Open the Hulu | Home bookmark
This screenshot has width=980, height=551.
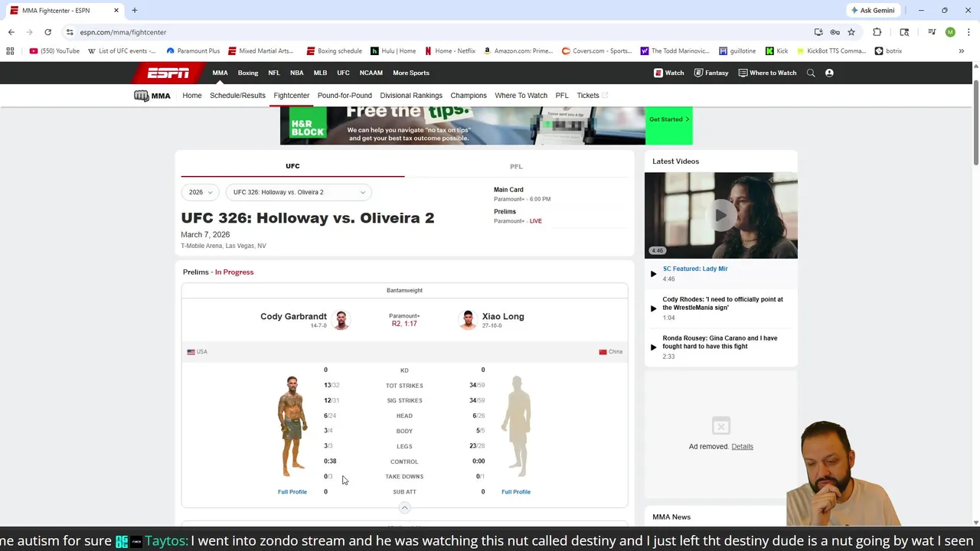click(393, 51)
